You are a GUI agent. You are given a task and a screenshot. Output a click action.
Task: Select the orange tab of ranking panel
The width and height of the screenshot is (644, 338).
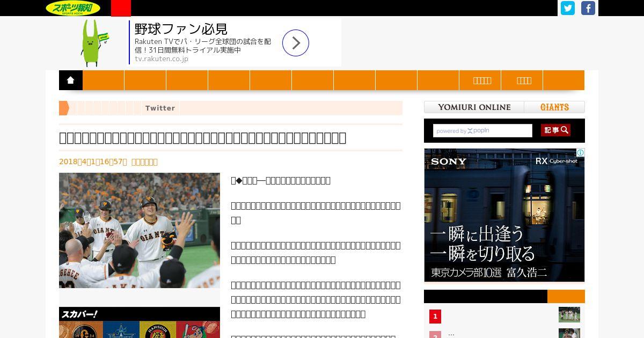tap(566, 296)
